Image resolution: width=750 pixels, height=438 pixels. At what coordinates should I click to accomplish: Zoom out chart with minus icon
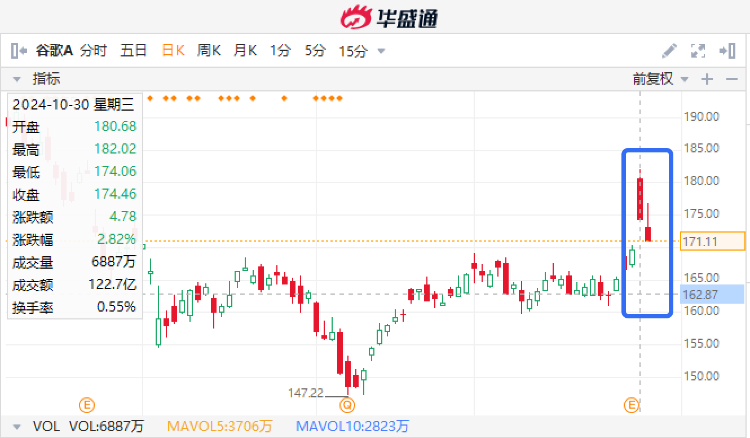(732, 79)
